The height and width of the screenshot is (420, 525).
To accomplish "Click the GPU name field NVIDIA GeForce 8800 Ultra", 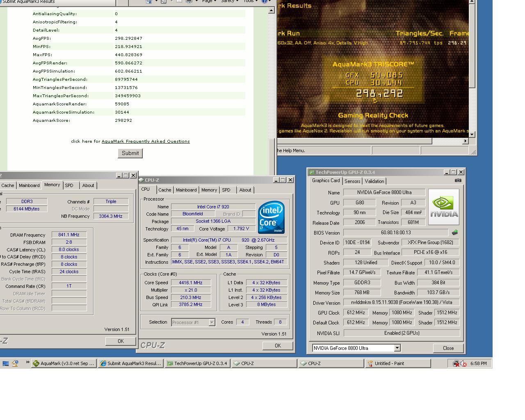I will (384, 192).
